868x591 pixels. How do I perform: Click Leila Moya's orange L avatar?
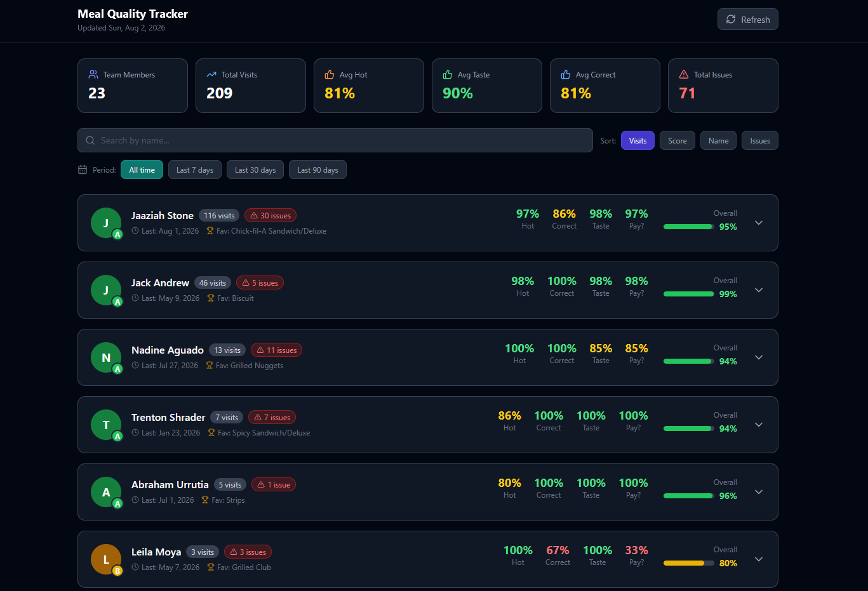(106, 559)
